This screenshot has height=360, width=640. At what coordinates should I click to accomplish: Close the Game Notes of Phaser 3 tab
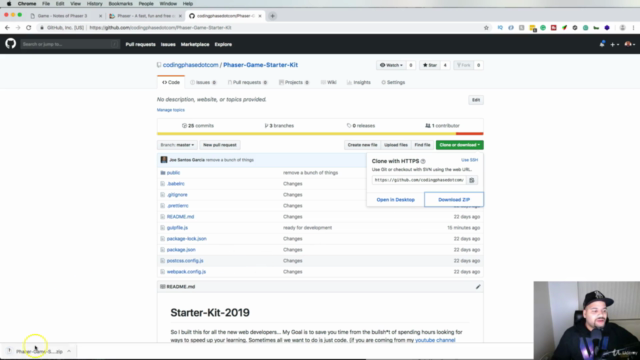click(x=100, y=16)
